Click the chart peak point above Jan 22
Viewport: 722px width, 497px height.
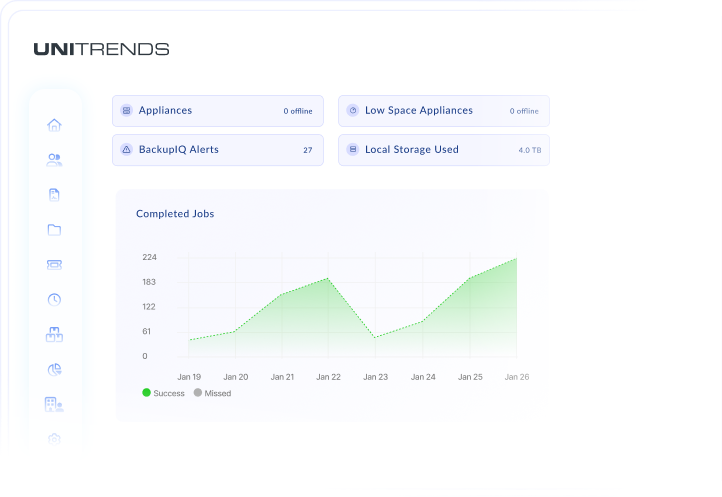(328, 278)
